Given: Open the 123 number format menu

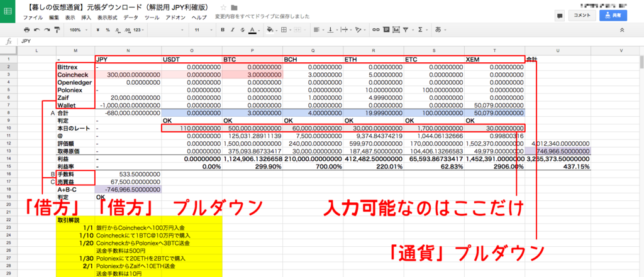Looking at the screenshot, I should (138, 30).
